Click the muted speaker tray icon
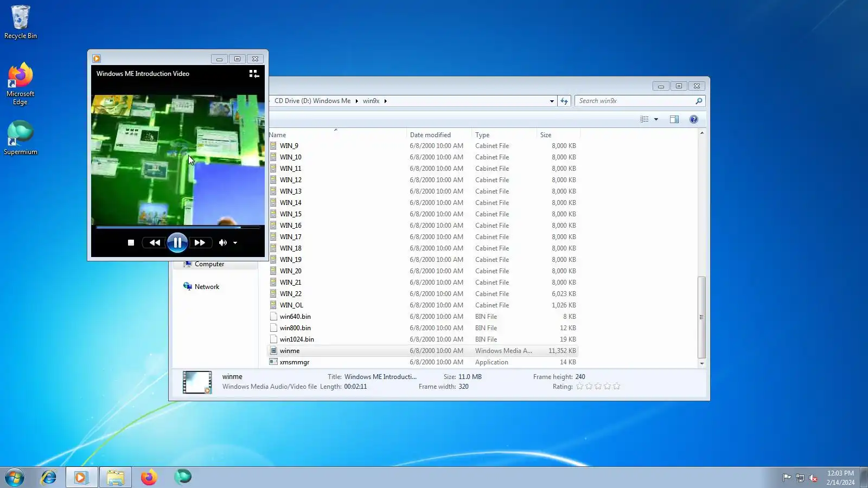 point(813,478)
